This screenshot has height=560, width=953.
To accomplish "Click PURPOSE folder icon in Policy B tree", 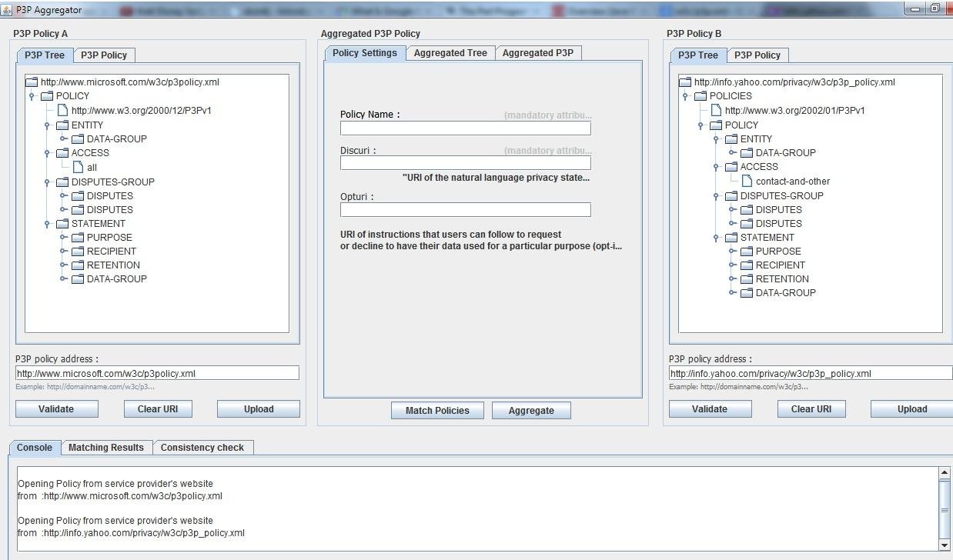I will coord(747,252).
